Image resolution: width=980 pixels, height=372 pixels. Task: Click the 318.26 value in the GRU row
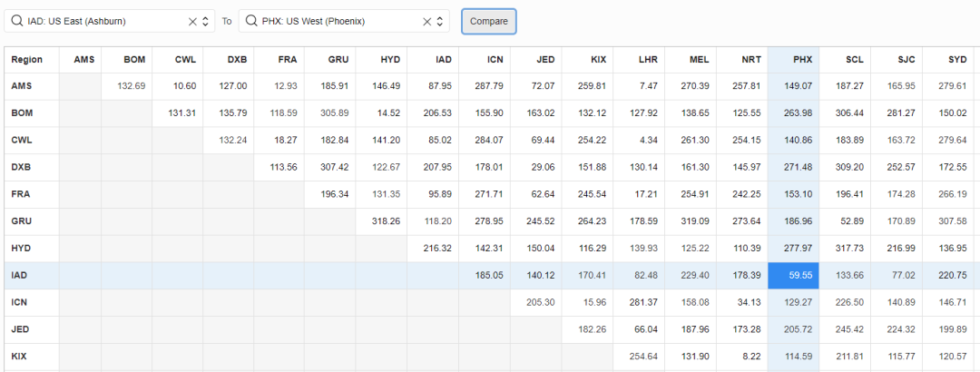click(x=382, y=222)
